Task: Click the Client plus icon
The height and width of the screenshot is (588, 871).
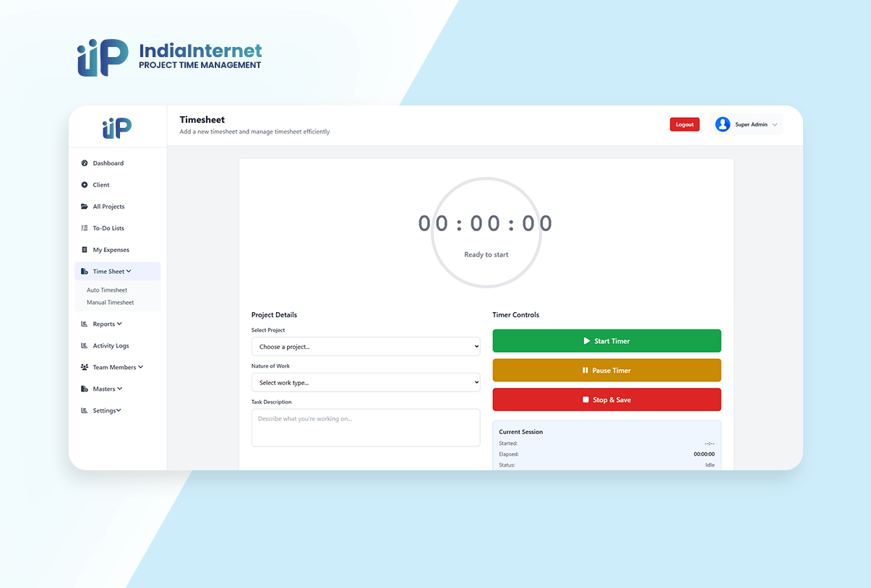Action: pos(85,185)
